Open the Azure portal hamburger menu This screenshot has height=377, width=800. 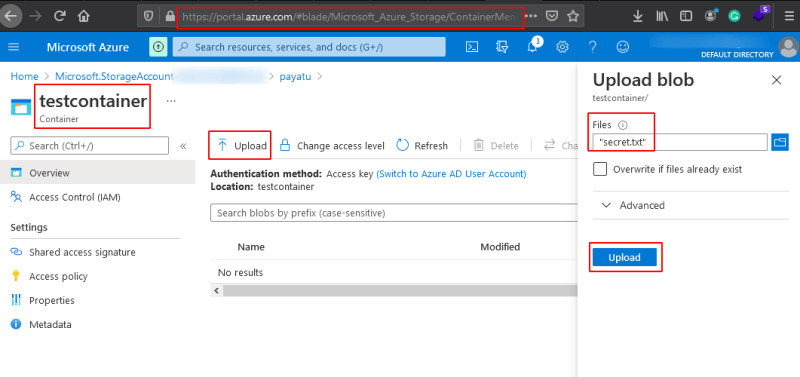point(14,47)
